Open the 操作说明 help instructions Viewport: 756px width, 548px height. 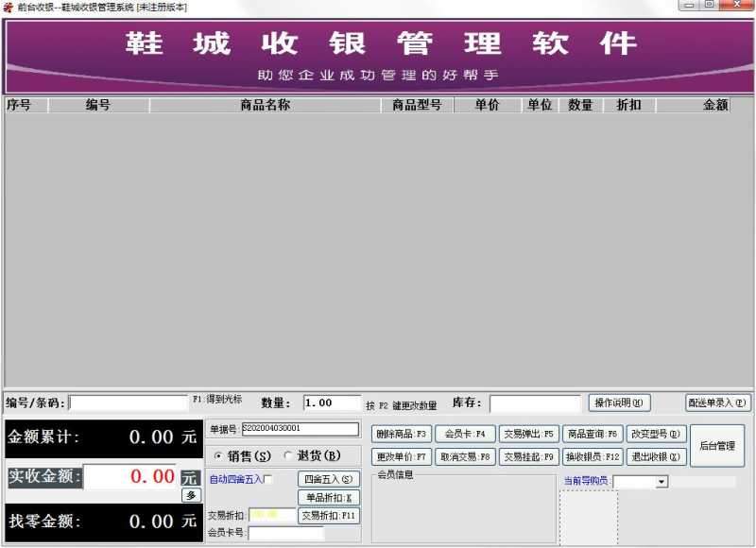click(x=620, y=402)
